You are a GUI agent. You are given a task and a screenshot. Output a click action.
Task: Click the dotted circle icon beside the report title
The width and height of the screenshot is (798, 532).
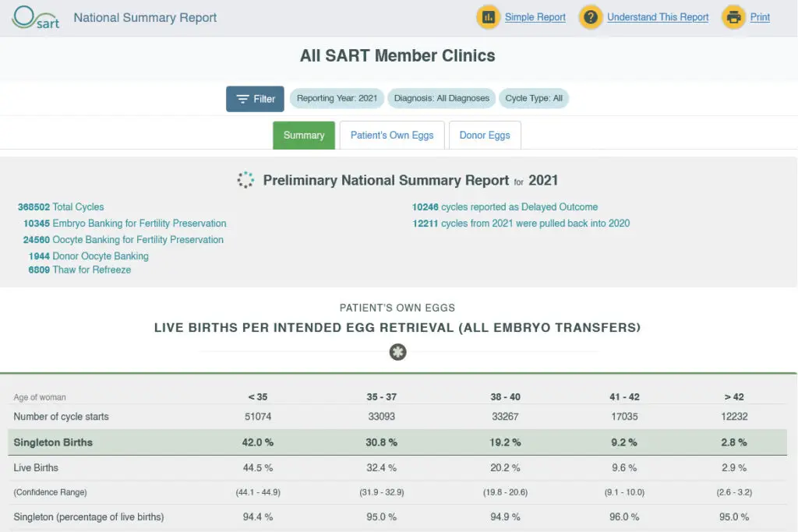coord(245,179)
